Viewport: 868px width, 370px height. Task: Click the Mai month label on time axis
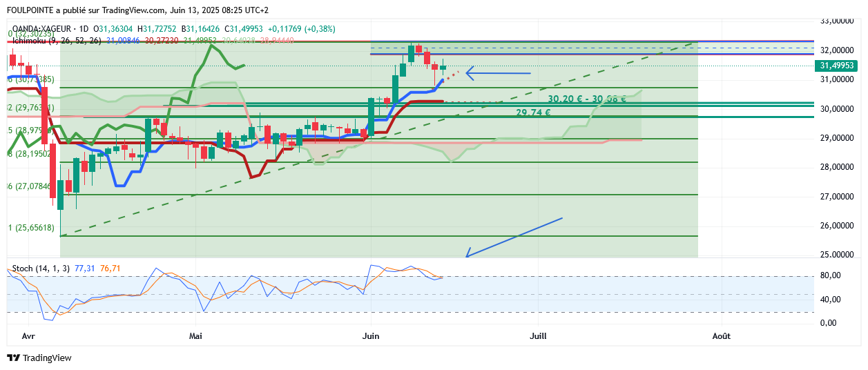pos(196,336)
